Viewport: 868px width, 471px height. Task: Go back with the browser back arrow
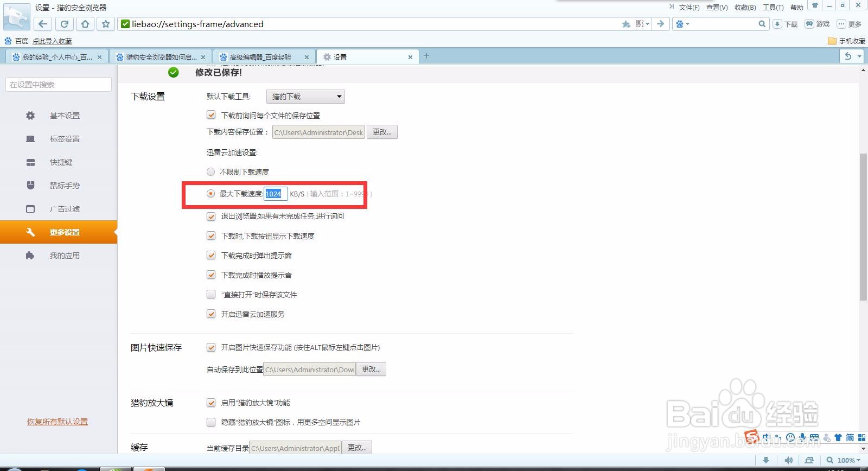click(43, 24)
